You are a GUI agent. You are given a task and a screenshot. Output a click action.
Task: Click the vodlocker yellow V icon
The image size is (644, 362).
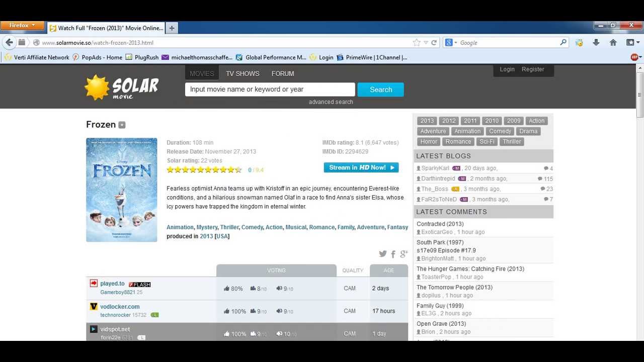[x=94, y=306]
